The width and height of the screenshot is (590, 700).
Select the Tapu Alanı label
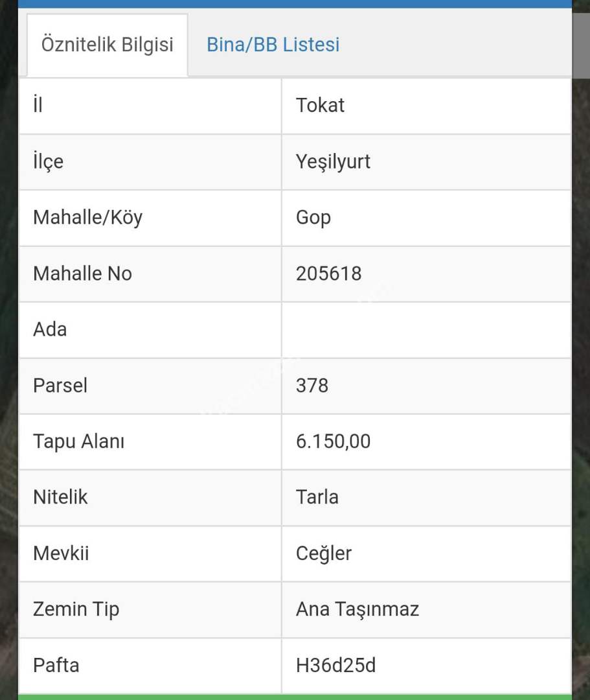point(78,441)
